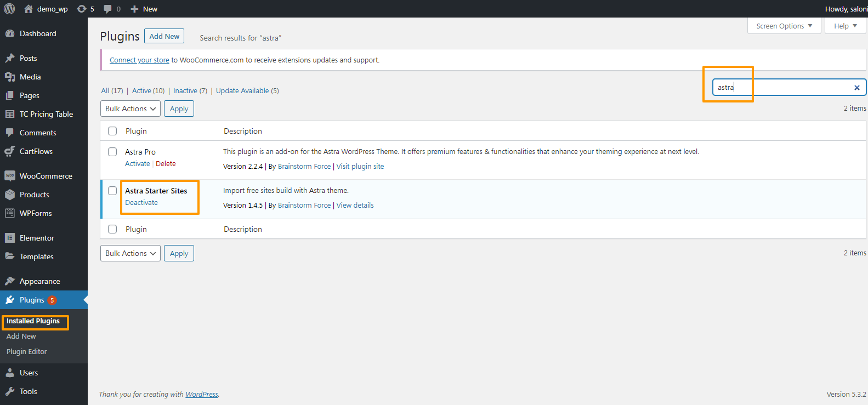Click the Media icon in sidebar
Screen dimensions: 868x405
click(10, 77)
